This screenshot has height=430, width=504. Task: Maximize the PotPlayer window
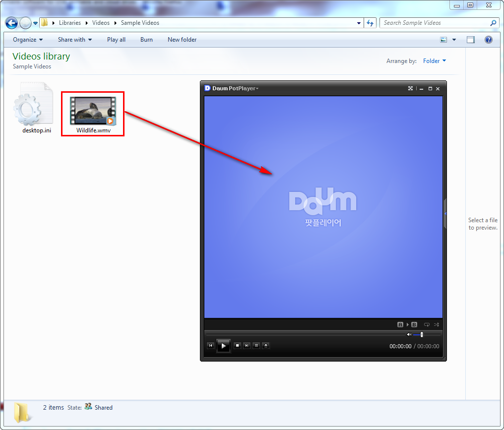pos(430,89)
